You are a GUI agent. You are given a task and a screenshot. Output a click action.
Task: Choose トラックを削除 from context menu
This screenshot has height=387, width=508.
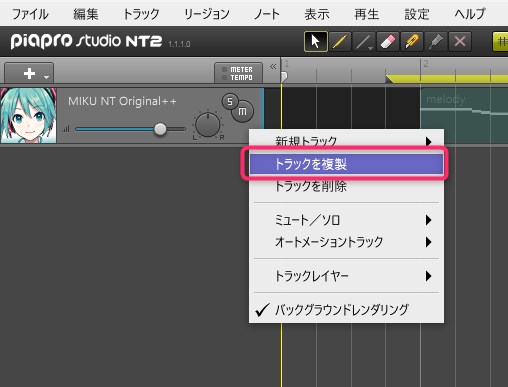click(x=346, y=186)
